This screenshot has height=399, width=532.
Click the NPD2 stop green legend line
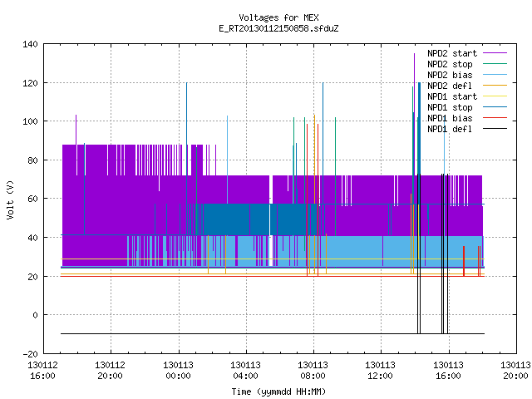coord(495,64)
